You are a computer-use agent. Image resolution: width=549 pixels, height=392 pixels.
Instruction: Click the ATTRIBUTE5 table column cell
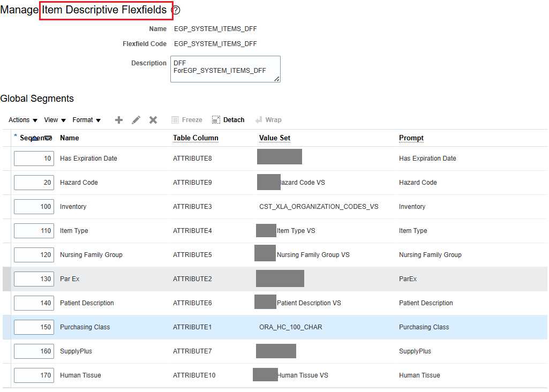tap(192, 255)
